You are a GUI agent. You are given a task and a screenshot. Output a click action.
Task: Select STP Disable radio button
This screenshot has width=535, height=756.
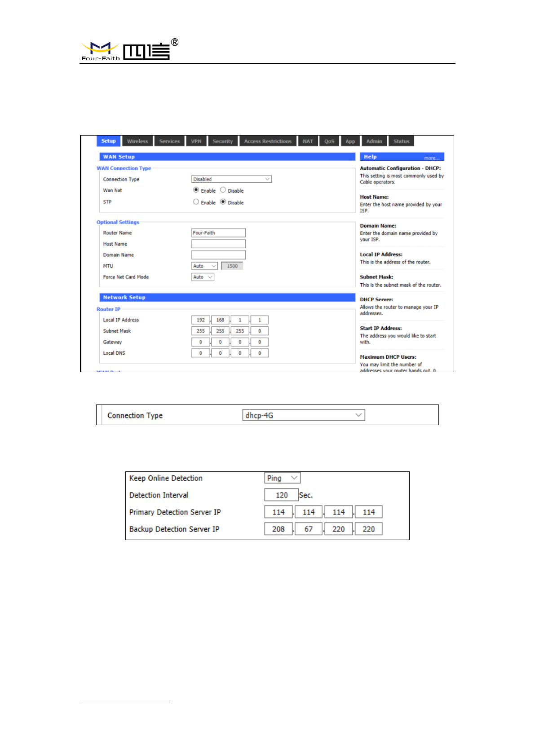tap(223, 202)
